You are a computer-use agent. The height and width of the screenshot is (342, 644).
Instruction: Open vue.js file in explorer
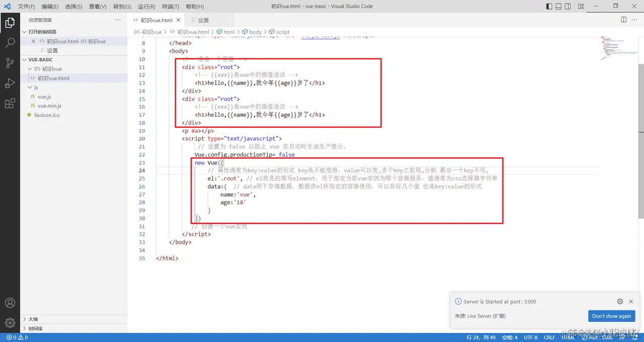(73, 97)
